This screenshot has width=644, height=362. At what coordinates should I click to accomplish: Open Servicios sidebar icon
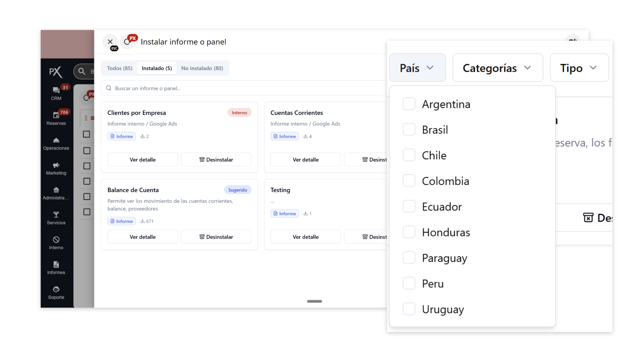(x=56, y=215)
